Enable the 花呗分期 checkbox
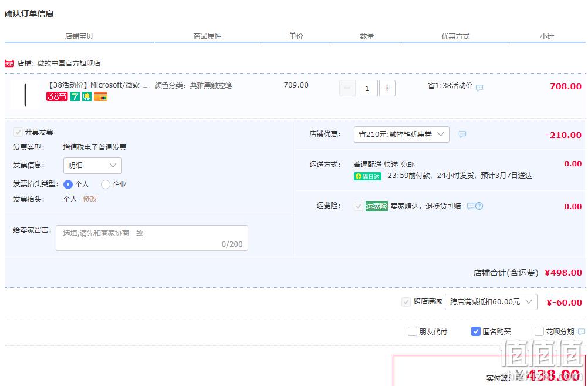The height and width of the screenshot is (386, 588). coord(539,331)
